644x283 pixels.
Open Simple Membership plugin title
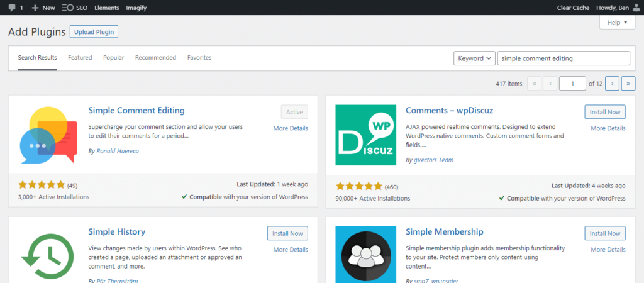point(445,231)
